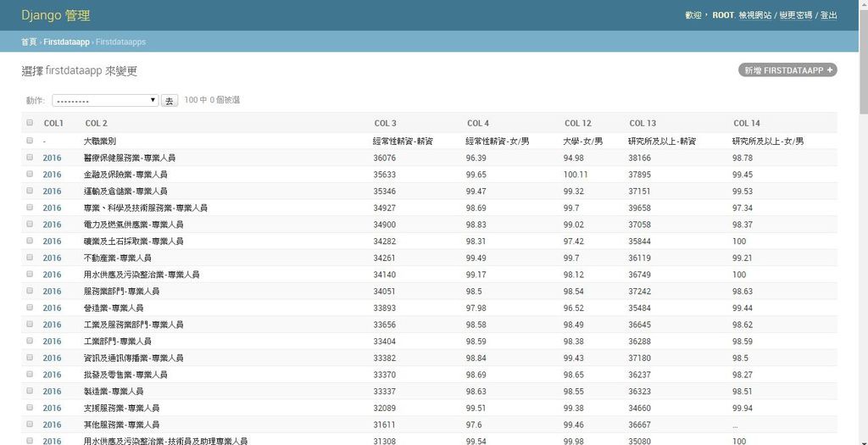Screen dimensions: 868x445
Task: Click 新增 FIRSTDATAAPP add button
Action: [787, 70]
